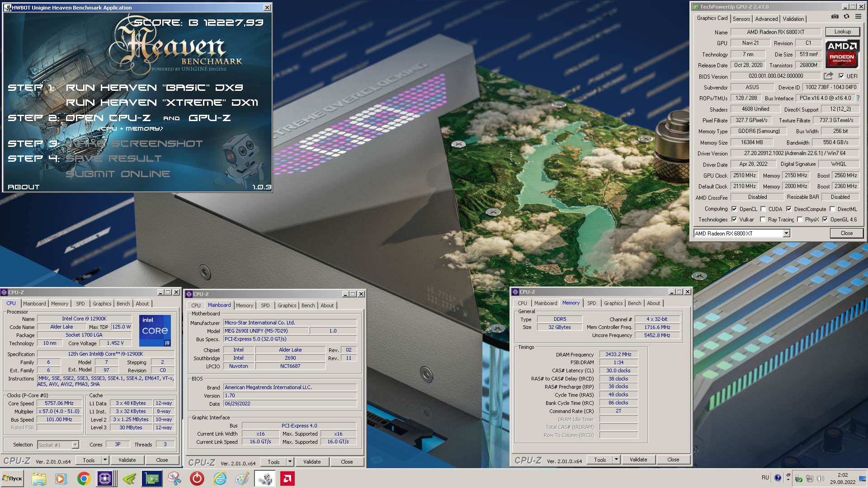Open the tray help icon
This screenshot has height=488, width=868.
click(x=778, y=478)
